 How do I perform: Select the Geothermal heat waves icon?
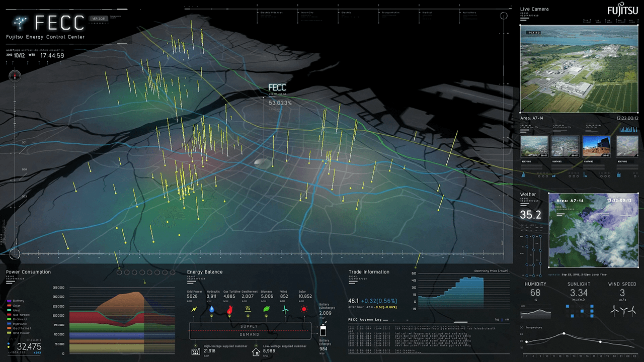[x=248, y=309]
